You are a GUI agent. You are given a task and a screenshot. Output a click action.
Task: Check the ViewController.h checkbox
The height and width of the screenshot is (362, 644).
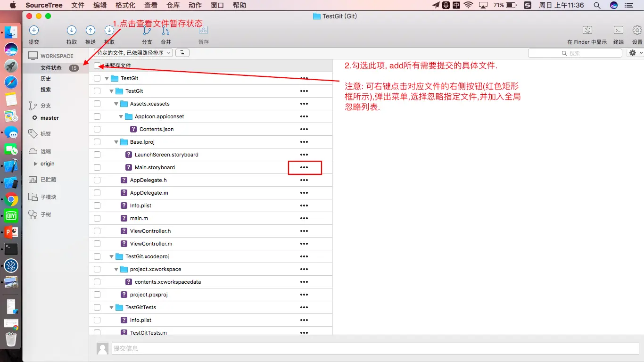click(97, 231)
